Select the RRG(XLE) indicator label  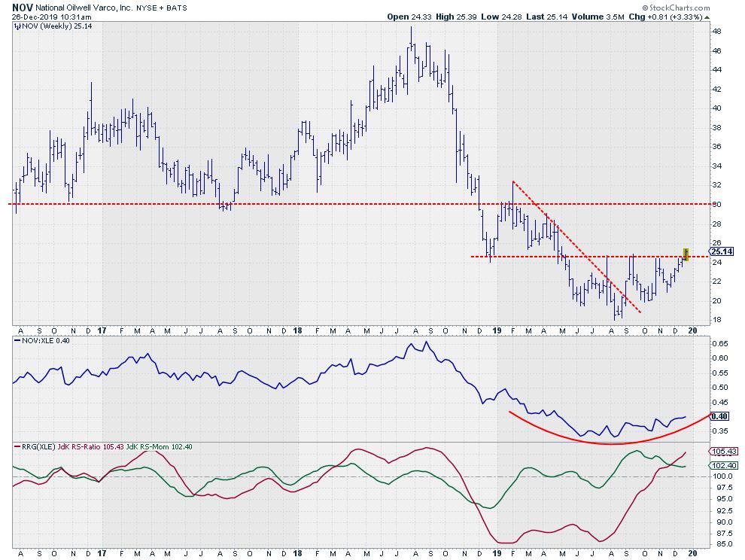(38, 447)
